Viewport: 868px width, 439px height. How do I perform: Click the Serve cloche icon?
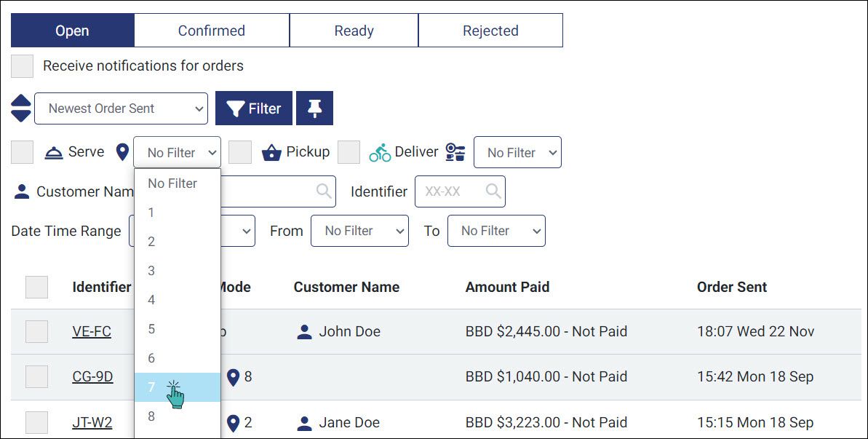(x=54, y=152)
